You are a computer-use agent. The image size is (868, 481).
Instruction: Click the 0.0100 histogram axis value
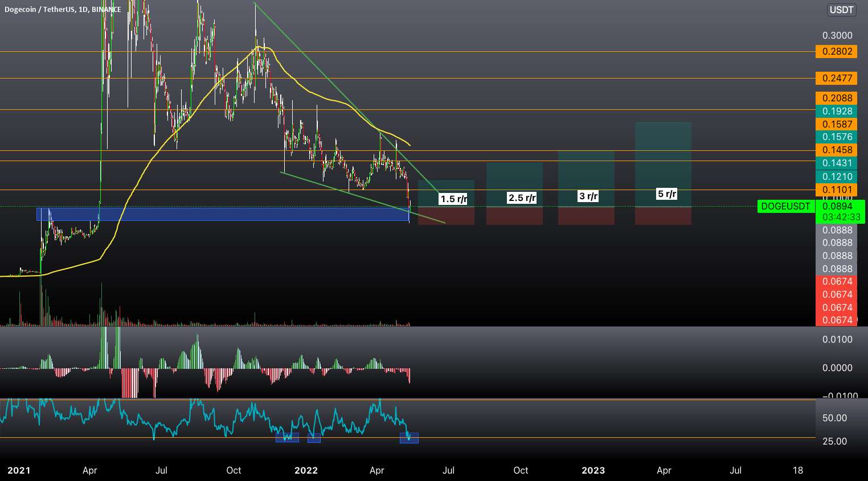[x=837, y=339]
